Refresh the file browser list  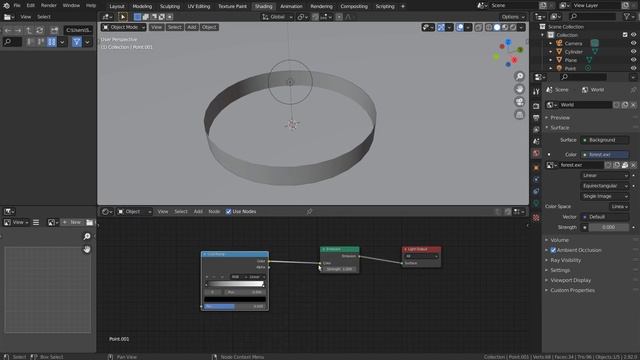pyautogui.click(x=40, y=30)
